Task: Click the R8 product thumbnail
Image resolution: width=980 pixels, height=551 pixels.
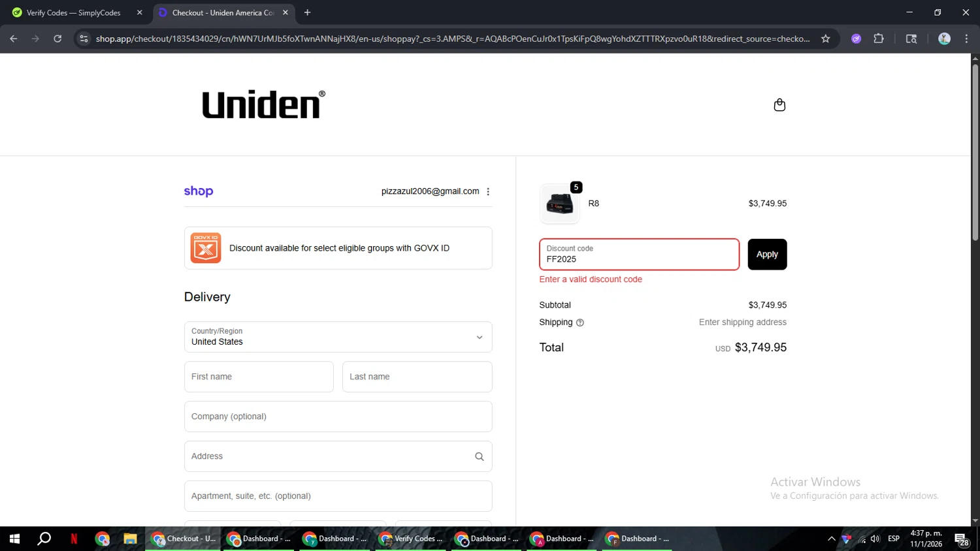Action: tap(560, 204)
